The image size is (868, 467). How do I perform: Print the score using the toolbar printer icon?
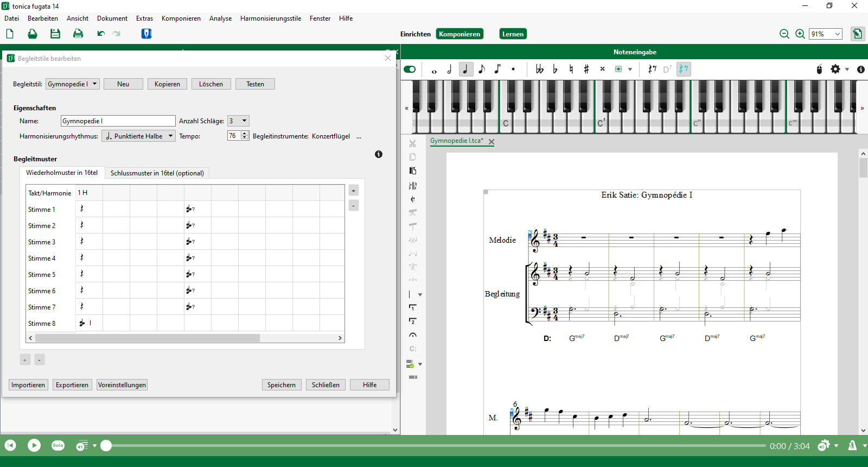coord(78,34)
